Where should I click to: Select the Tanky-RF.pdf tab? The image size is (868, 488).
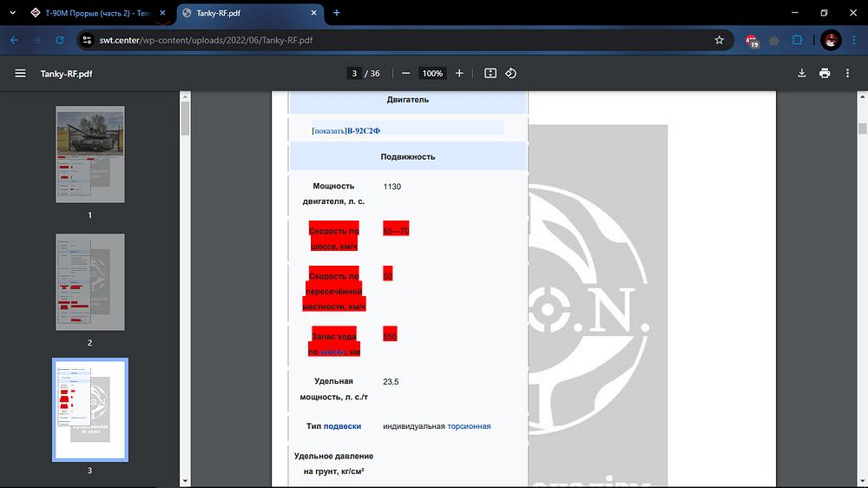click(x=249, y=13)
